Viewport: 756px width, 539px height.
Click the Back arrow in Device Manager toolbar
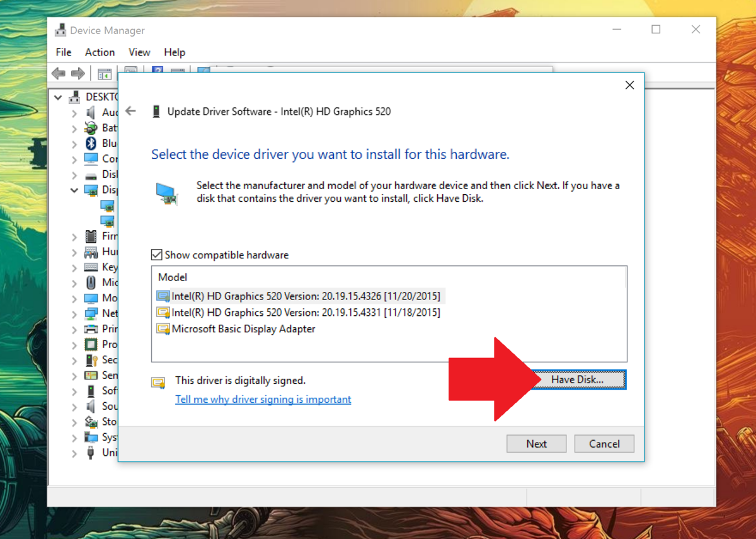click(59, 74)
